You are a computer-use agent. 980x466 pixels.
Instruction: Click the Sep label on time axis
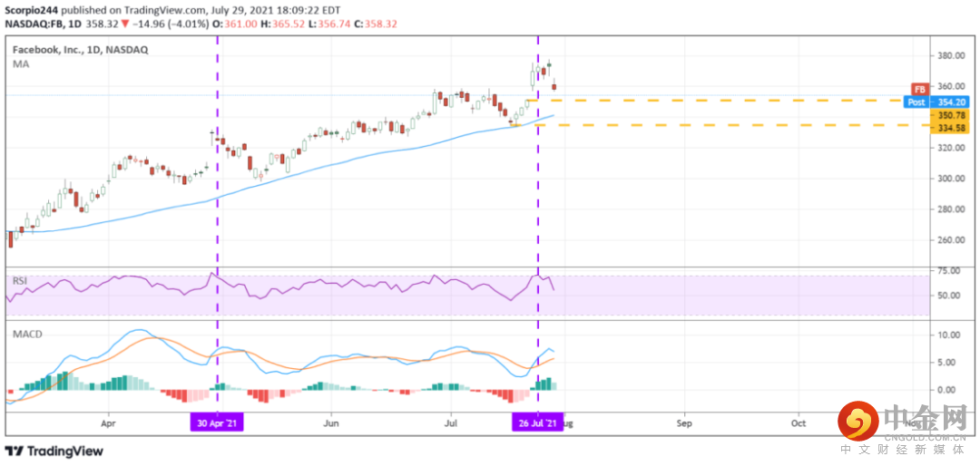(684, 422)
